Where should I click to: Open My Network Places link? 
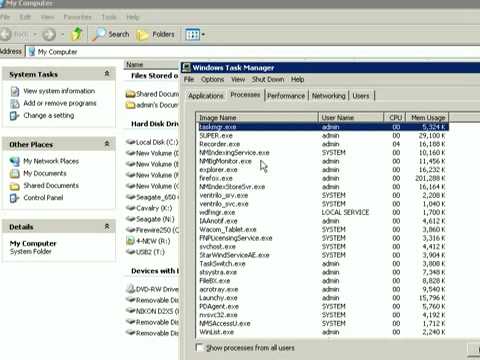pyautogui.click(x=51, y=161)
